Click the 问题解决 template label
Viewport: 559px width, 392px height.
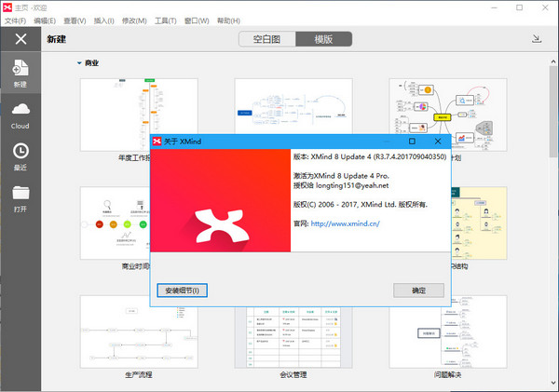(x=448, y=374)
